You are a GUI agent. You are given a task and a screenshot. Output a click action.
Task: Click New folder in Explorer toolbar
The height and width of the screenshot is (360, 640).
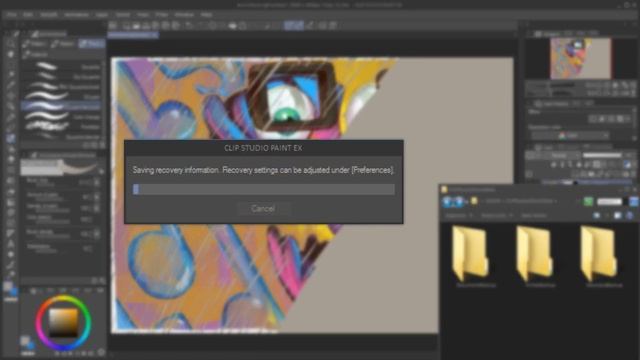pyautogui.click(x=533, y=216)
